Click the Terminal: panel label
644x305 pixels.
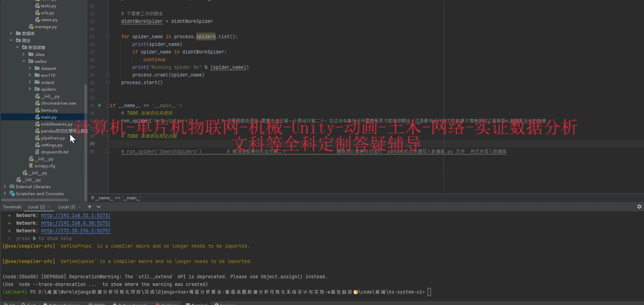(13, 207)
